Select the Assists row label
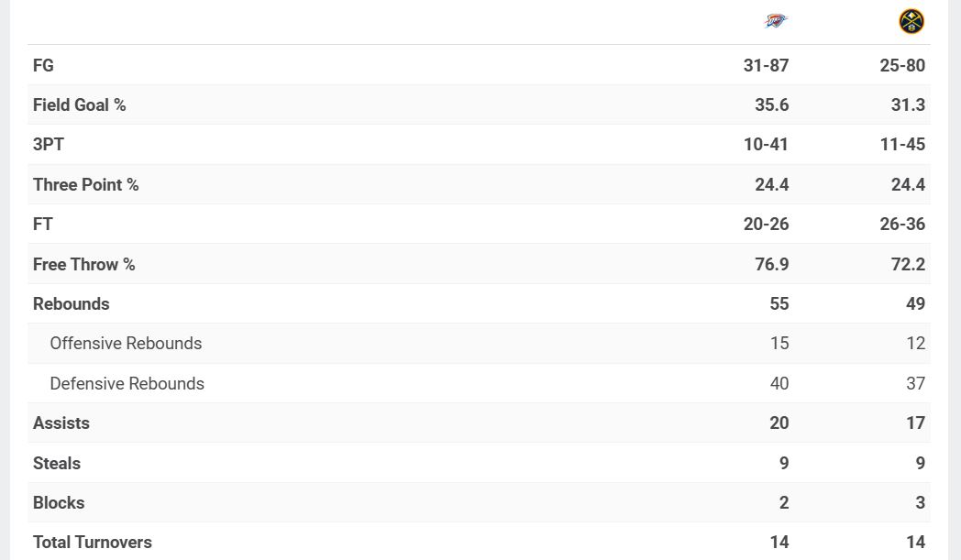 click(61, 423)
